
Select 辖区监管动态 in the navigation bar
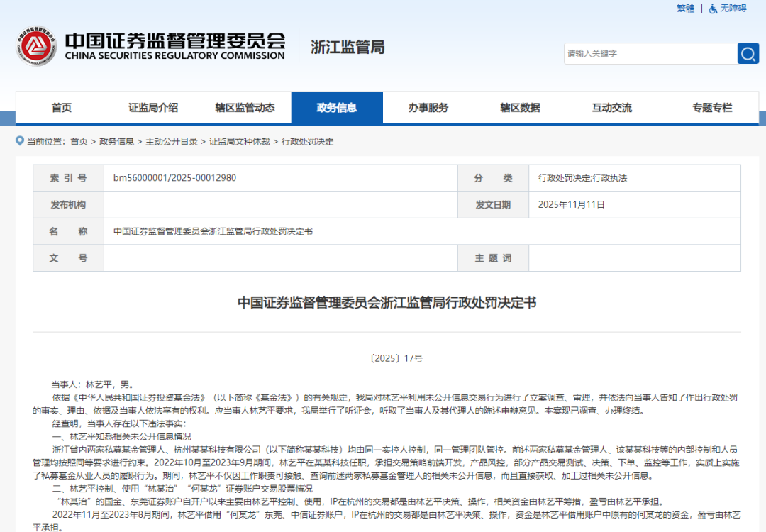point(245,107)
